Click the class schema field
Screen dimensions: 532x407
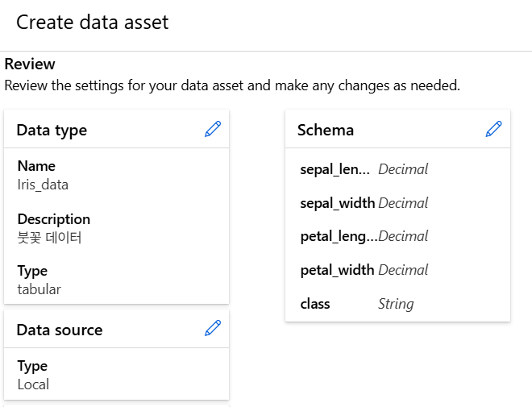point(315,304)
